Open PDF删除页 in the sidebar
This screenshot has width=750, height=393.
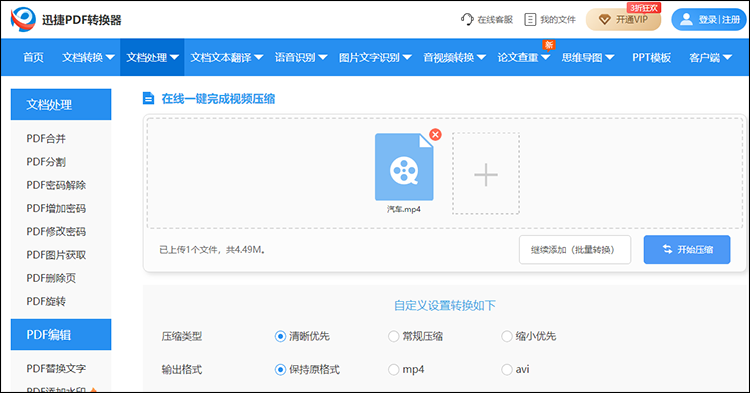51,278
